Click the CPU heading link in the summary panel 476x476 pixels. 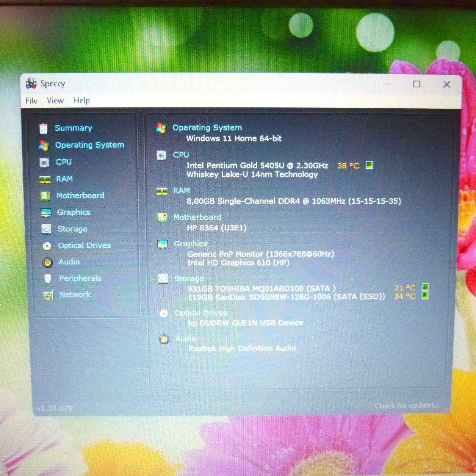pos(181,155)
